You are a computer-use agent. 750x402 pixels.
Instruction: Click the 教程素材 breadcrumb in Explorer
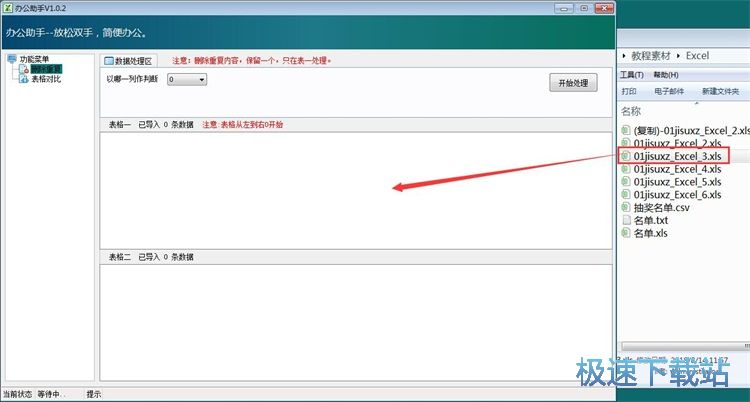(651, 56)
